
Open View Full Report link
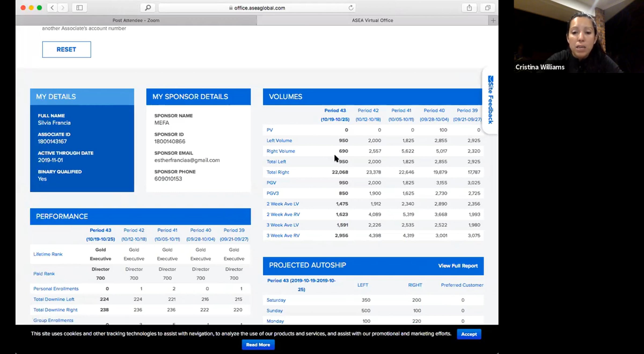[x=458, y=266]
